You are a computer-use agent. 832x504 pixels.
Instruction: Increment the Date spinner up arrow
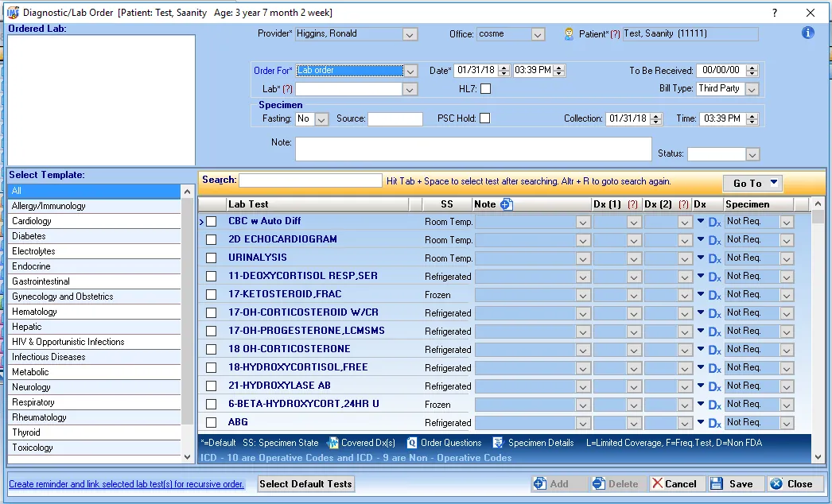click(505, 68)
